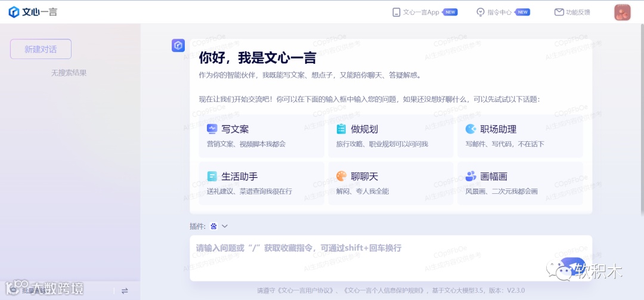Focus the question input box

click(x=391, y=258)
